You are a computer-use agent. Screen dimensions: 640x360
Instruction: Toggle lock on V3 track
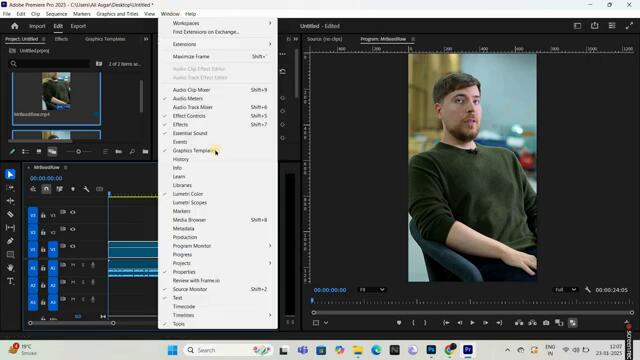click(43, 215)
